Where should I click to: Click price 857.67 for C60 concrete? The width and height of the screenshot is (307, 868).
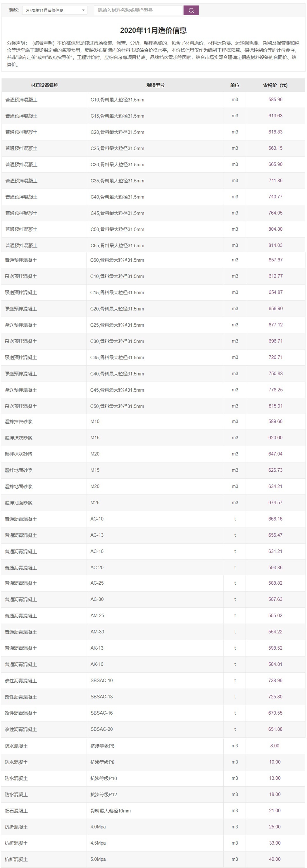(275, 260)
